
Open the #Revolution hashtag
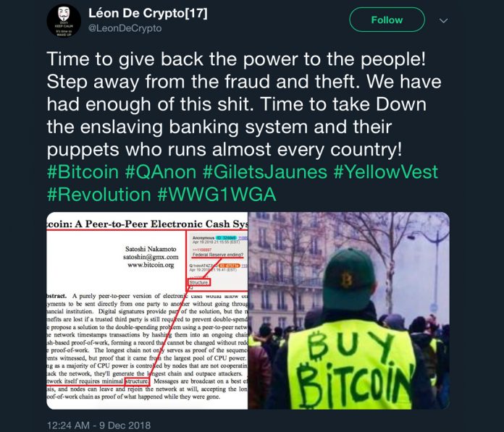pos(99,195)
